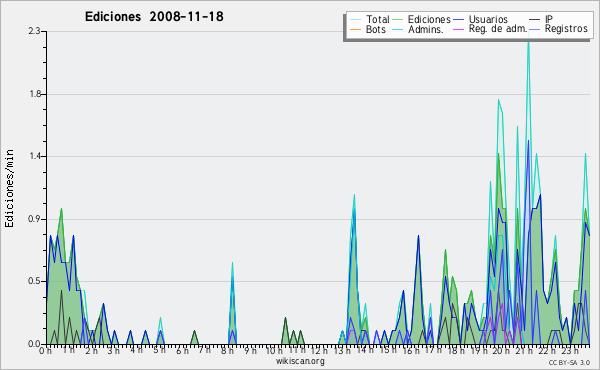Click the y-axis value 0.9

(x=34, y=219)
